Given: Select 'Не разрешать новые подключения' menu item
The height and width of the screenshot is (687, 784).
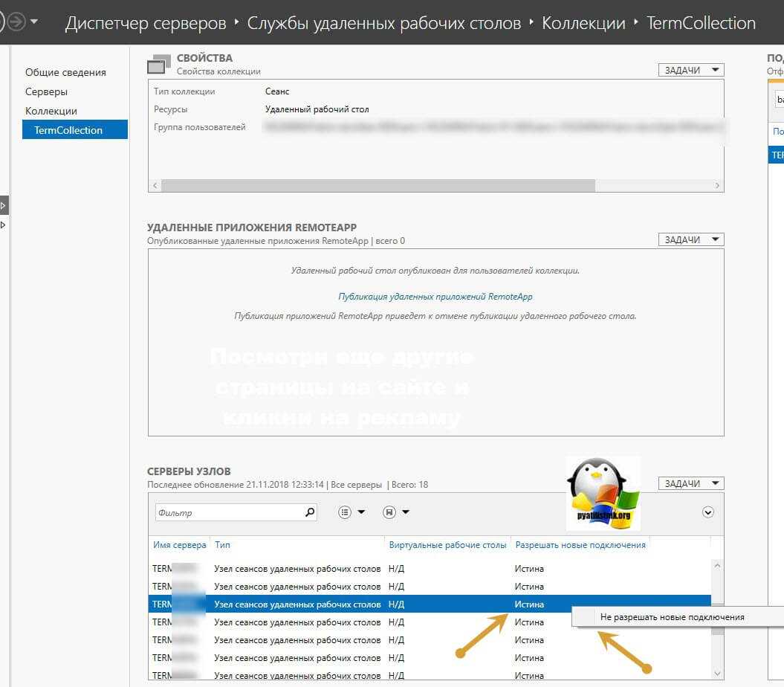Looking at the screenshot, I should [672, 617].
